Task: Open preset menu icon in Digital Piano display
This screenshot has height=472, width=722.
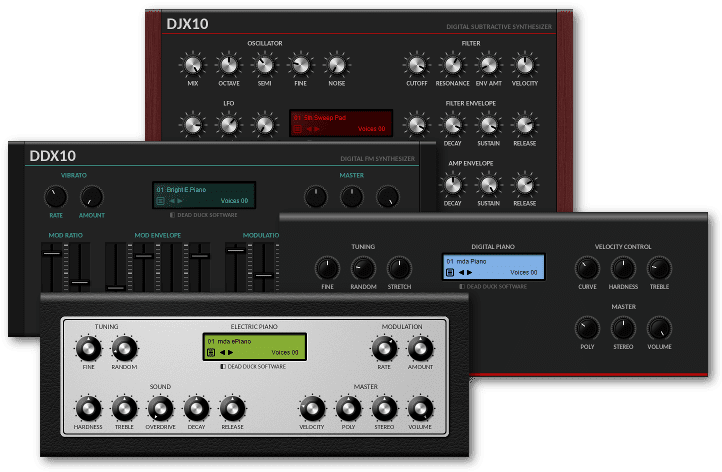Action: coord(450,273)
